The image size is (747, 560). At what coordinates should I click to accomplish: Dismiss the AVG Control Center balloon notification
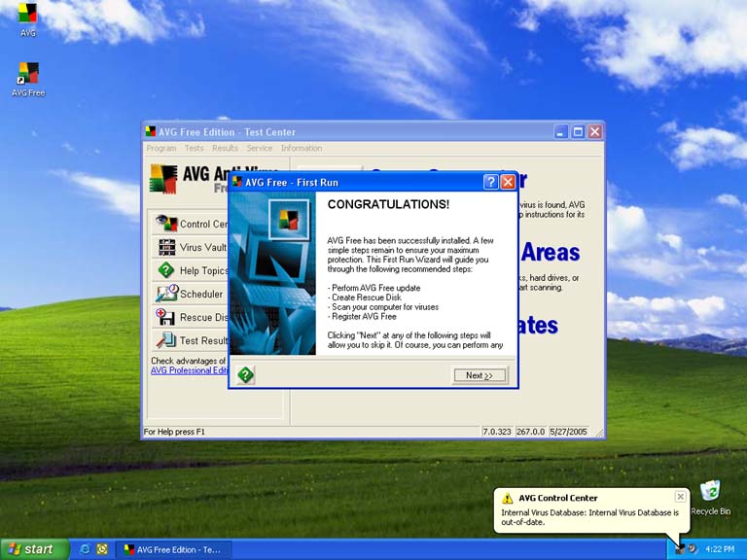[x=680, y=497]
